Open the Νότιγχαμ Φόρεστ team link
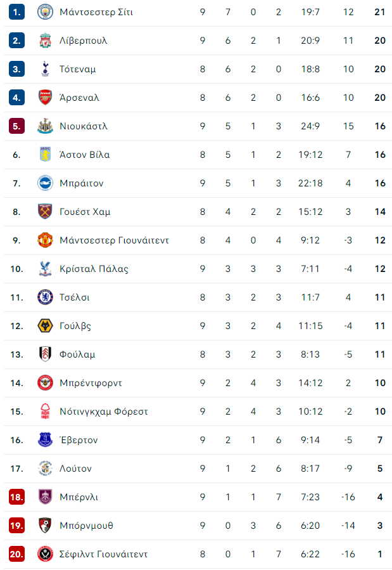This screenshot has width=392, height=570. point(104,411)
